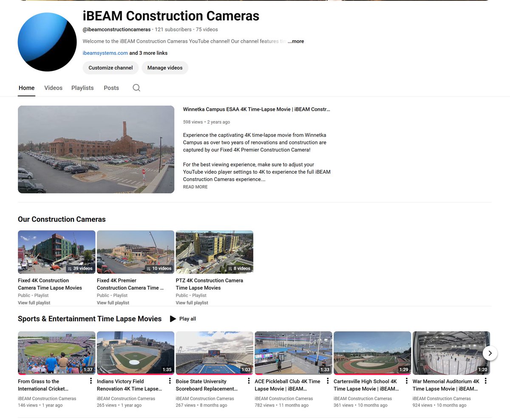Open the channel search icon
Viewport: 510px width, 420px height.
(x=136, y=87)
